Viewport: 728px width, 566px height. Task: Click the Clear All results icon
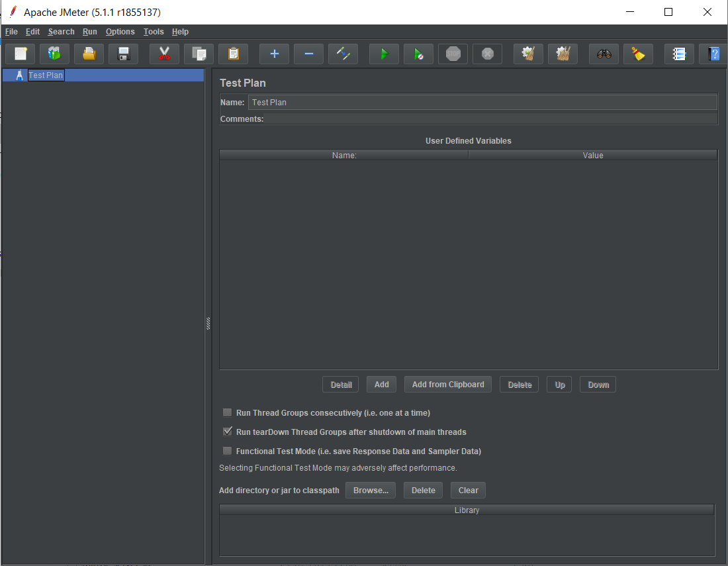point(563,54)
